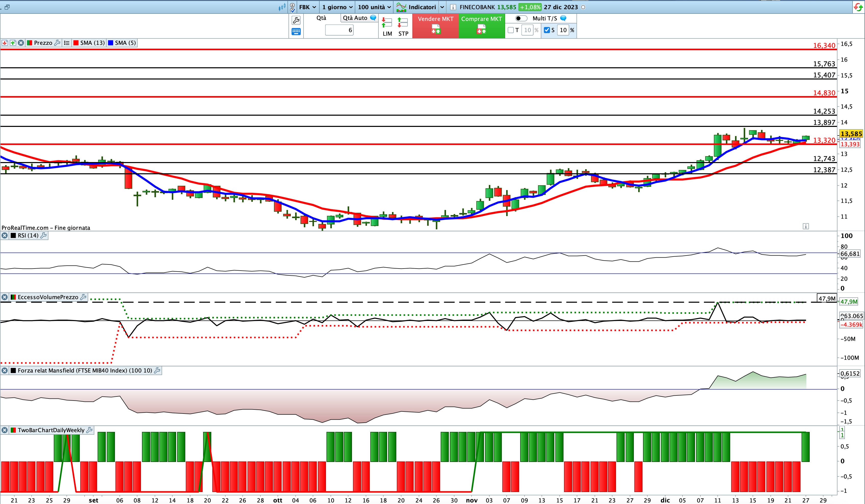This screenshot has width=865, height=504.
Task: Click the quantity input field showing 6
Action: pyautogui.click(x=339, y=30)
